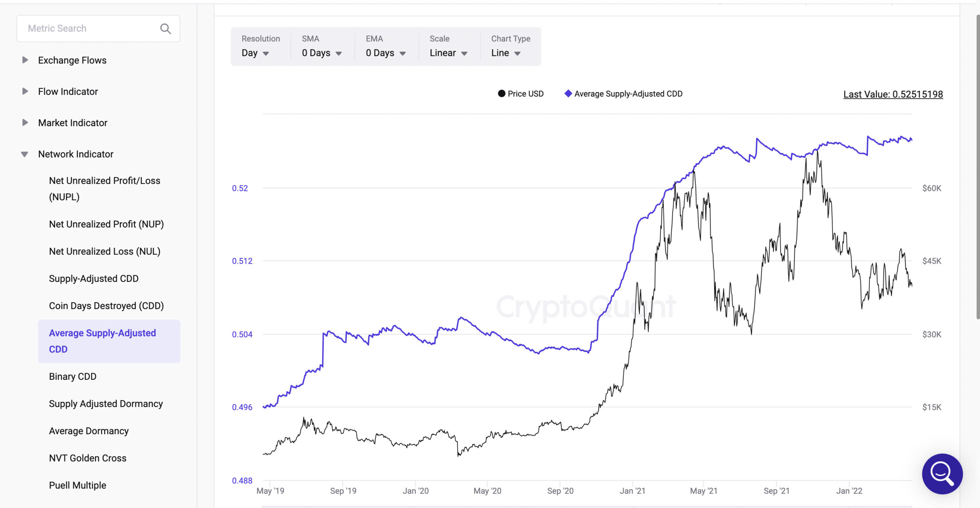Toggle Price USD legend marker
The height and width of the screenshot is (508, 980).
coord(501,94)
